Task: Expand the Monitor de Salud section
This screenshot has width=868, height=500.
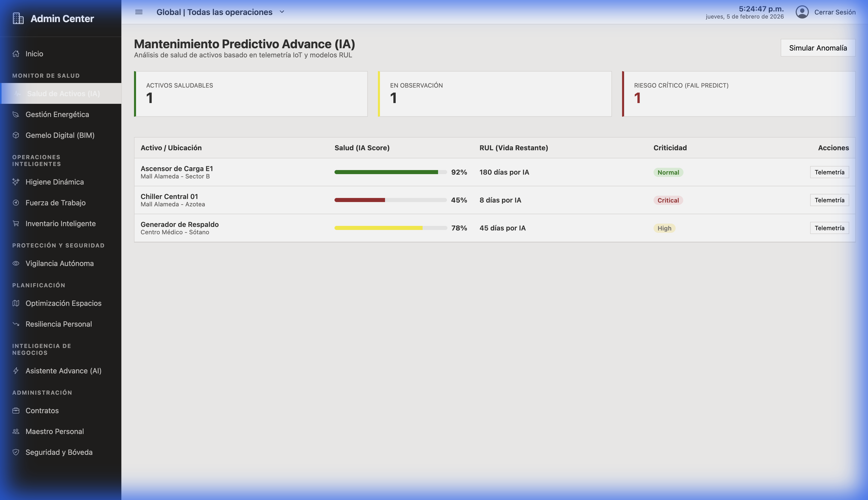Action: [x=46, y=76]
